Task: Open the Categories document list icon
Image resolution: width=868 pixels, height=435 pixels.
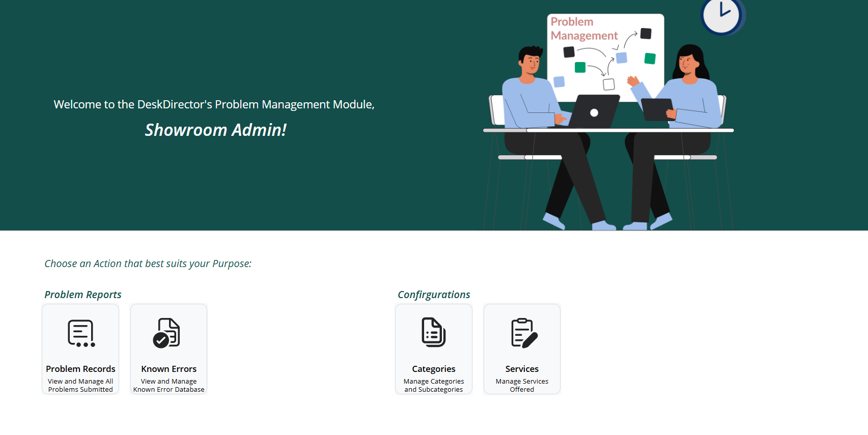Action: point(434,332)
